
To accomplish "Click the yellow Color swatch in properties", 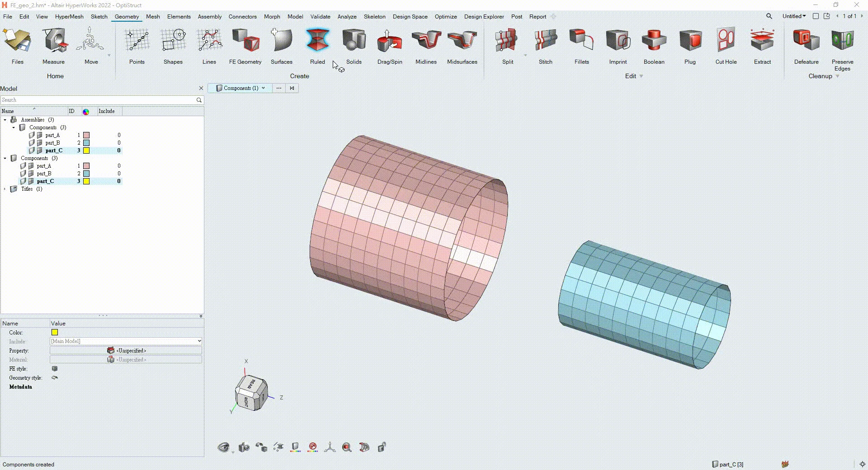I will click(x=55, y=333).
